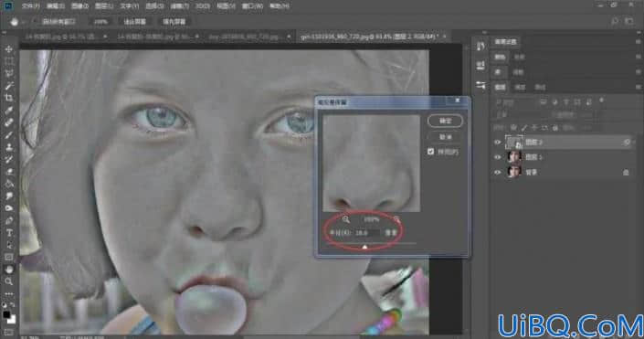Open the 文件(F) menu
Screen dimensions: 644x339
(30, 6)
